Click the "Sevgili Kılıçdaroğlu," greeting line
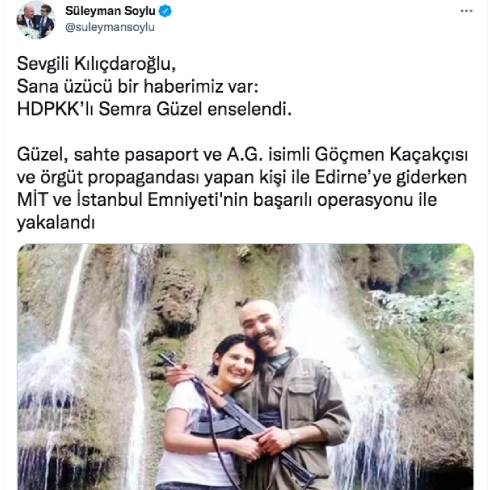Image resolution: width=490 pixels, height=490 pixels. [96, 64]
